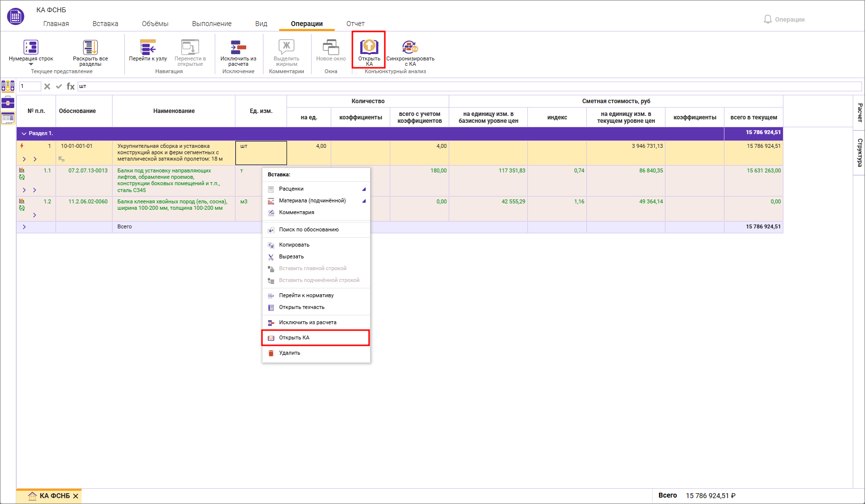
Task: Click the Обоснование column header
Action: click(x=84, y=111)
